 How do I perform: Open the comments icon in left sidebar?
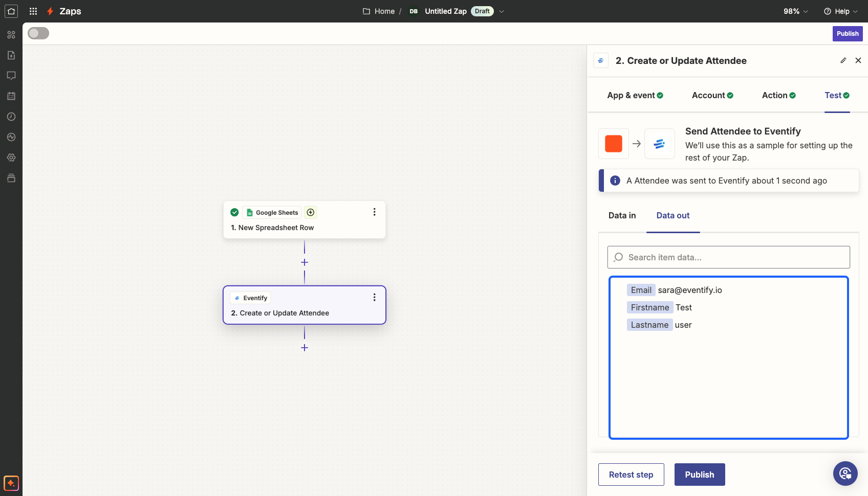tap(11, 76)
